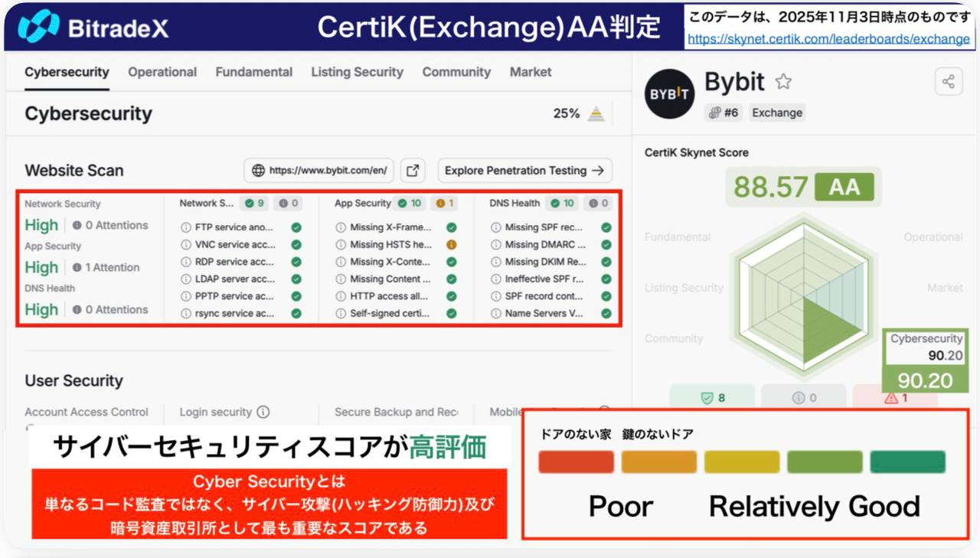Image resolution: width=980 pixels, height=558 pixels.
Task: Star Bybit as a favorite
Action: click(x=783, y=82)
